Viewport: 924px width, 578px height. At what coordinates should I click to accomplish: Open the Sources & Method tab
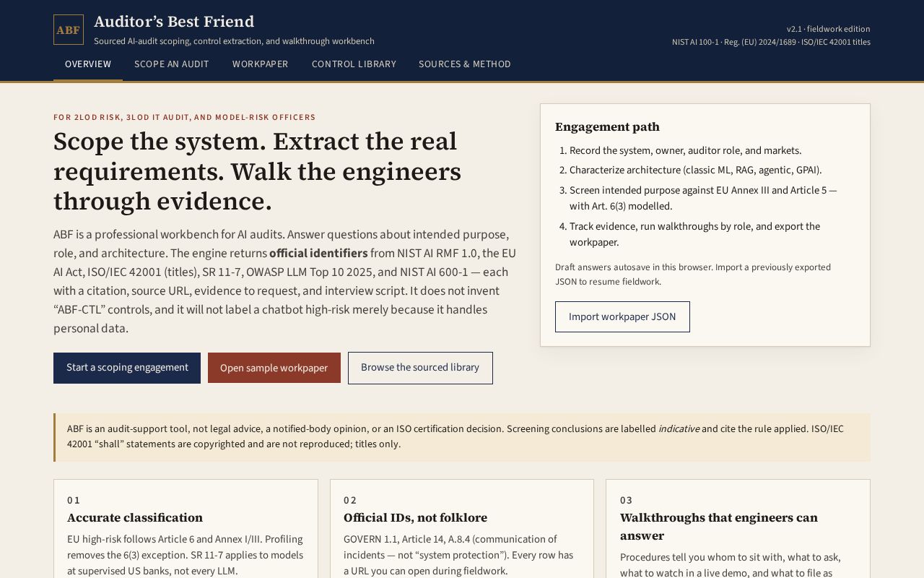point(465,64)
